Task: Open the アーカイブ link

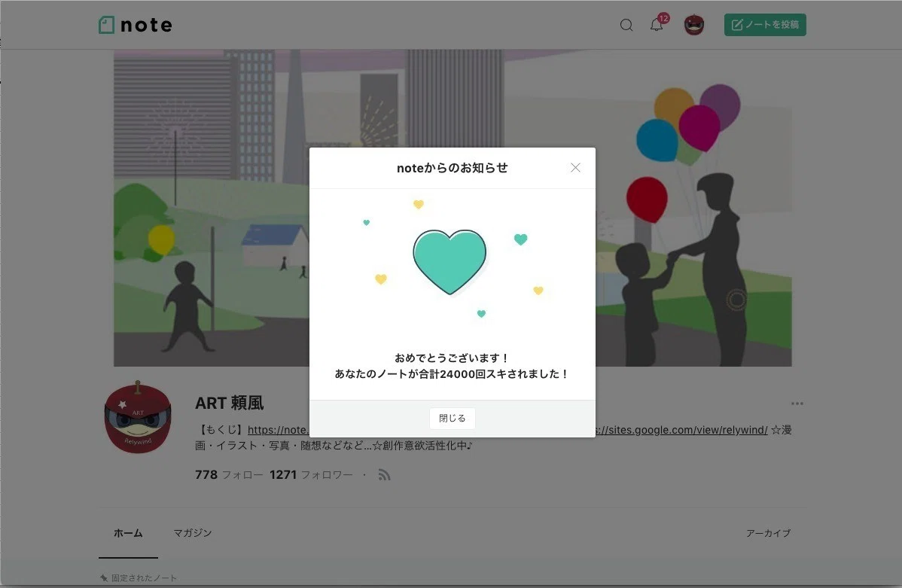Action: 768,533
